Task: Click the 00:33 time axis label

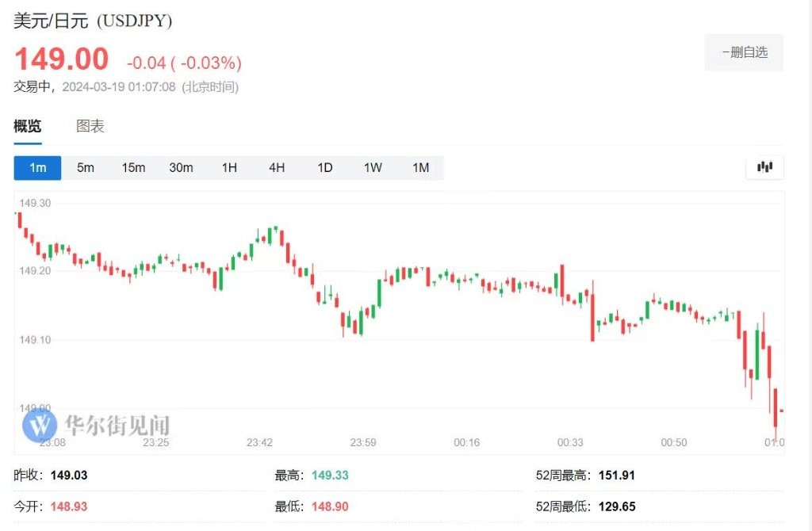Action: tap(570, 442)
